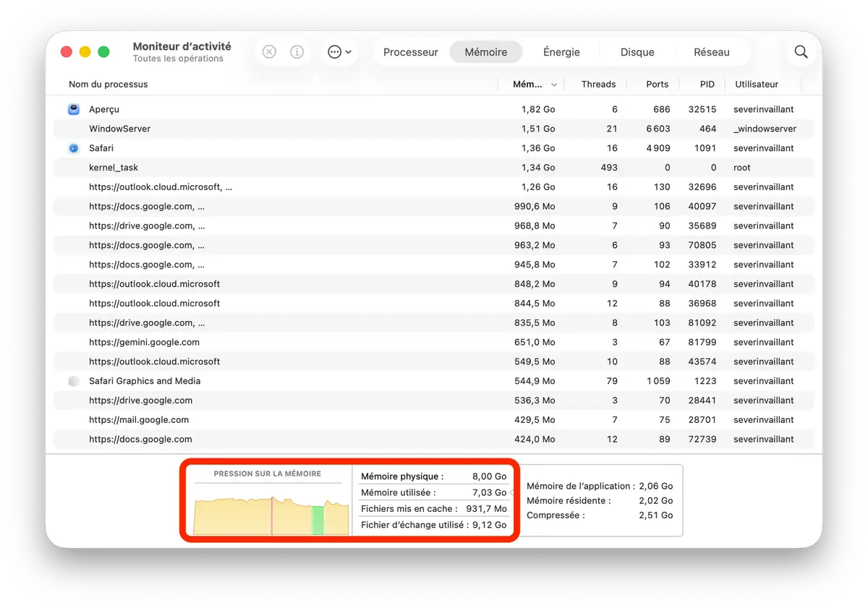Image resolution: width=868 pixels, height=608 pixels.
Task: Click the Toutes les opérations subtitle
Action: pos(178,59)
